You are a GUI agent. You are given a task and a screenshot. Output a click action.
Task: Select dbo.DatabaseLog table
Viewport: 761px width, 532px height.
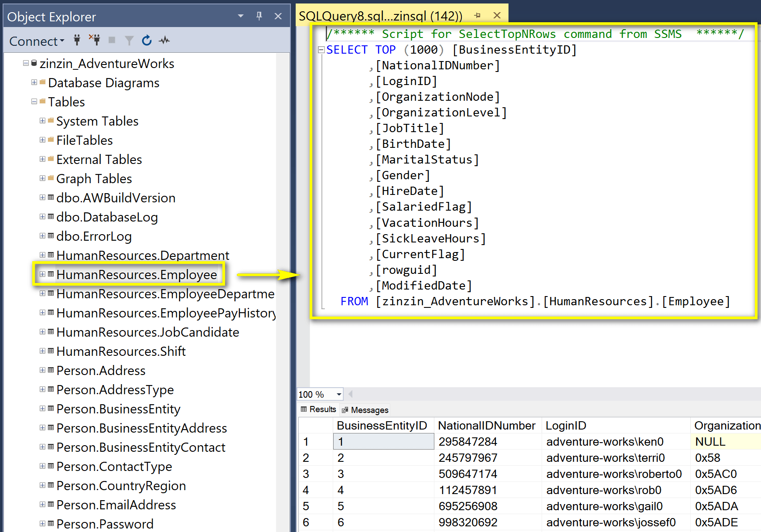pyautogui.click(x=107, y=217)
